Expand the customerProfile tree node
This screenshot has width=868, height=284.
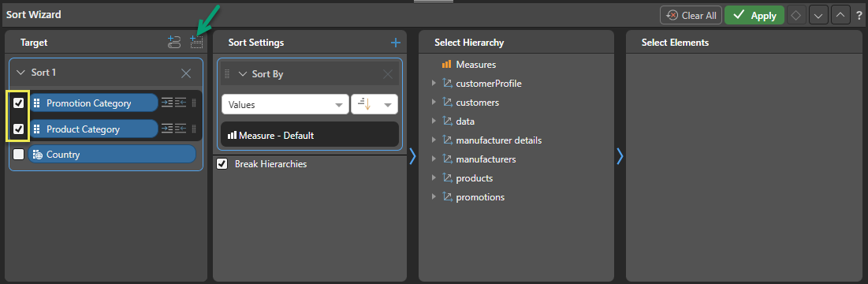pyautogui.click(x=434, y=84)
